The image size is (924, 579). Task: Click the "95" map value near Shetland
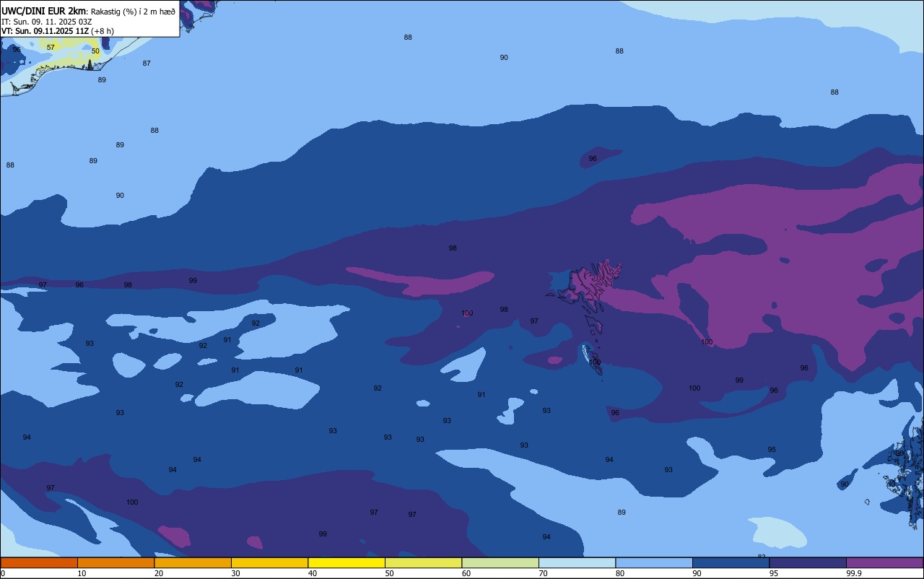point(772,450)
